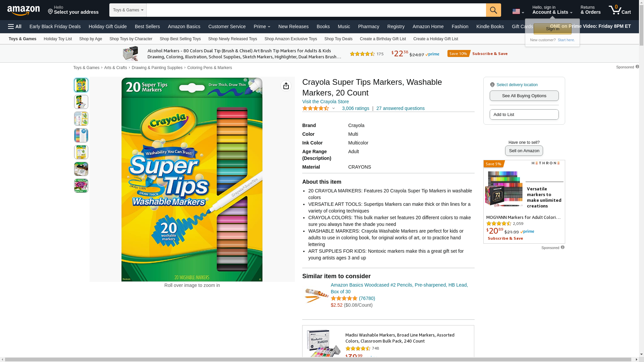Visit the Crayola Store link
The width and height of the screenshot is (644, 362).
tap(325, 102)
